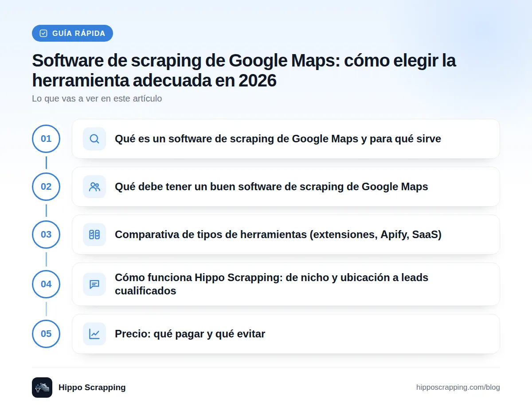
Task: Open 'Precio: qué pagar y qué evitar' card
Action: (x=286, y=334)
